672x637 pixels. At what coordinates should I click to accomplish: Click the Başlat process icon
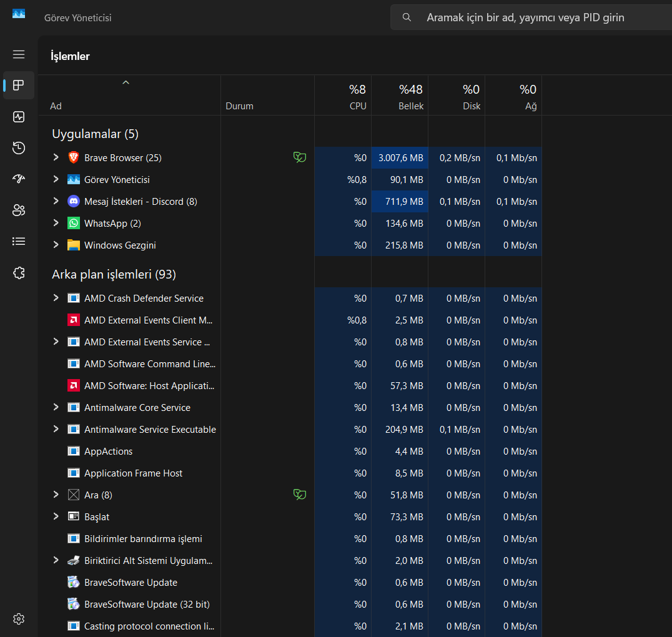coord(74,516)
